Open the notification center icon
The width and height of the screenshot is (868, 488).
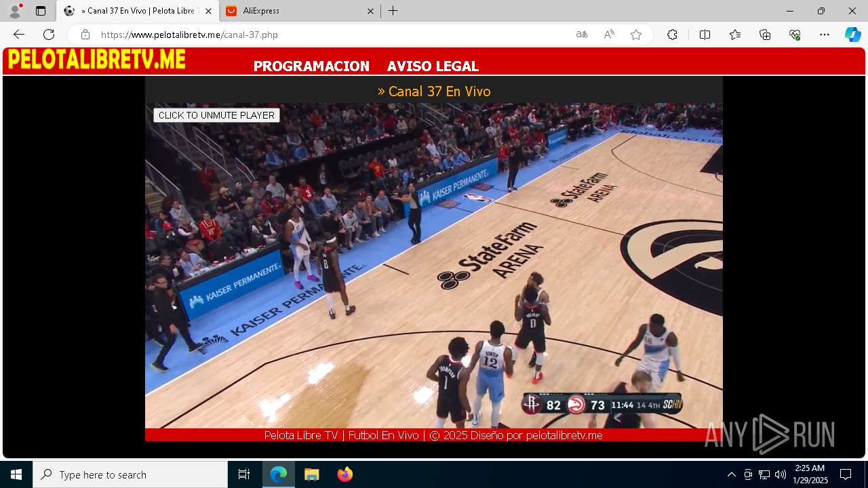pyautogui.click(x=846, y=474)
